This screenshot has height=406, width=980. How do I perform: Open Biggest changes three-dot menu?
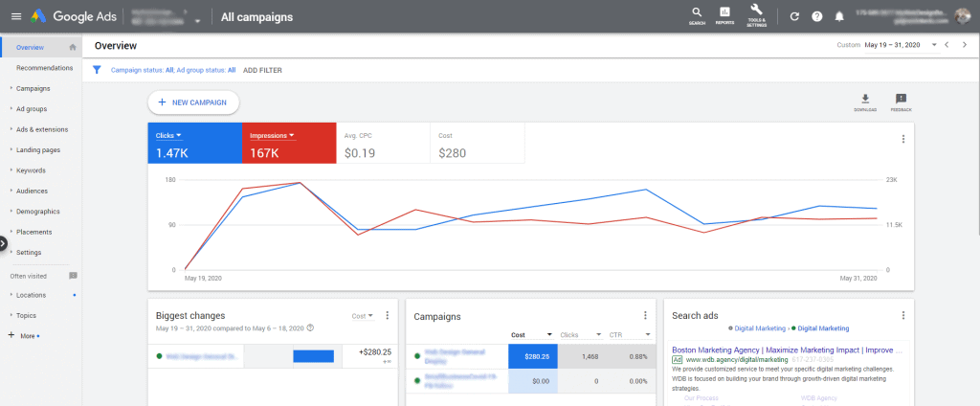[387, 315]
